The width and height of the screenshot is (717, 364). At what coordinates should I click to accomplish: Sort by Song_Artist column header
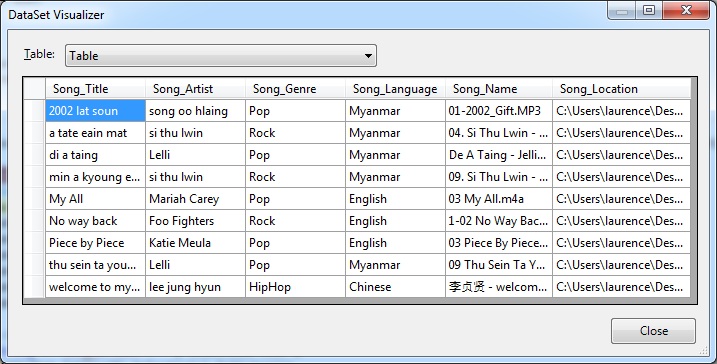point(195,89)
